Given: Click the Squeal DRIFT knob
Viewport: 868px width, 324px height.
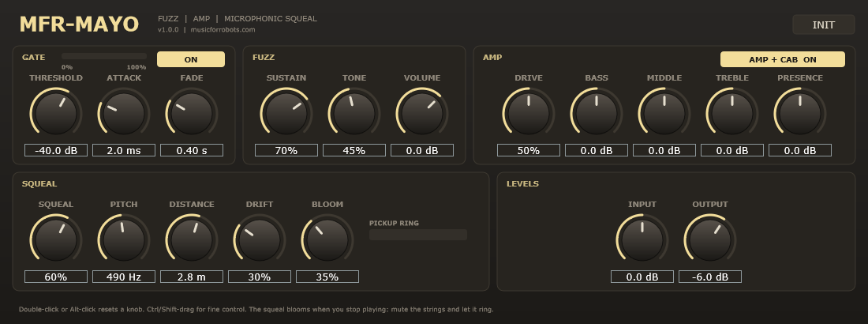Looking at the screenshot, I should coord(260,239).
